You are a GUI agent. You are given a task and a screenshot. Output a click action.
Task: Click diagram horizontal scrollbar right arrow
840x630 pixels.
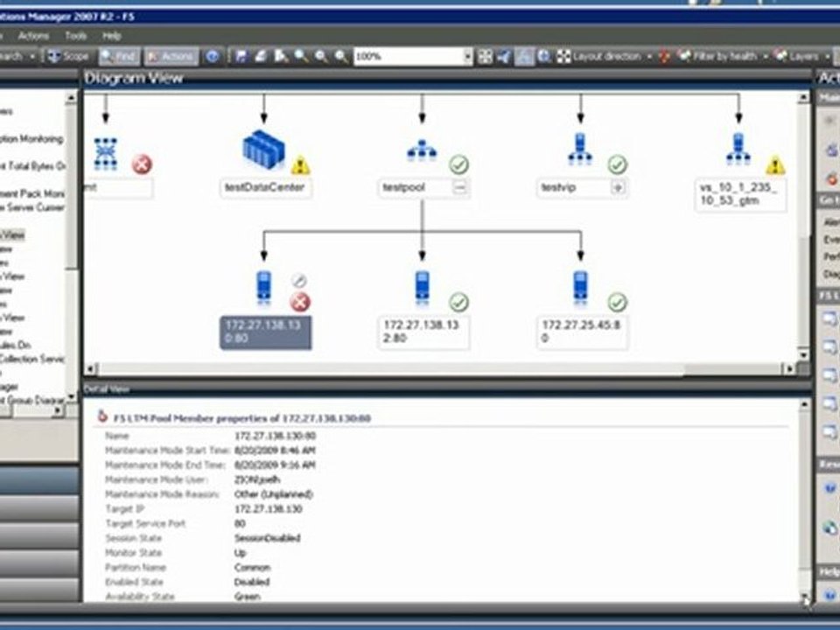[789, 368]
